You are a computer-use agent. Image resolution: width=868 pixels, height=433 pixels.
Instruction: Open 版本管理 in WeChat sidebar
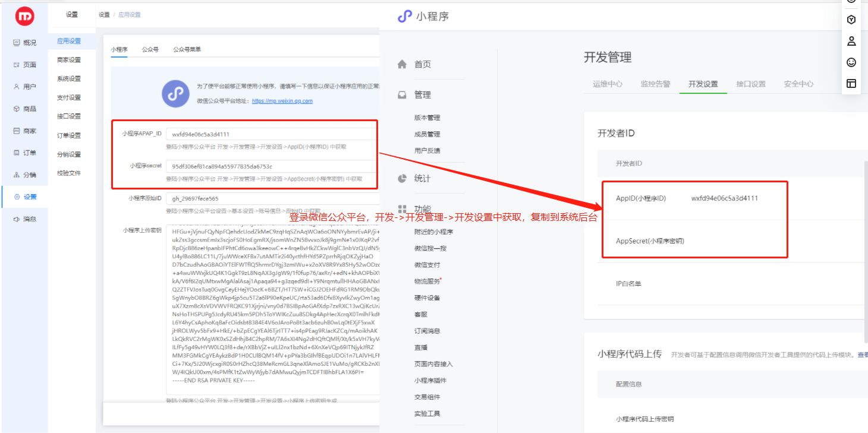(427, 118)
